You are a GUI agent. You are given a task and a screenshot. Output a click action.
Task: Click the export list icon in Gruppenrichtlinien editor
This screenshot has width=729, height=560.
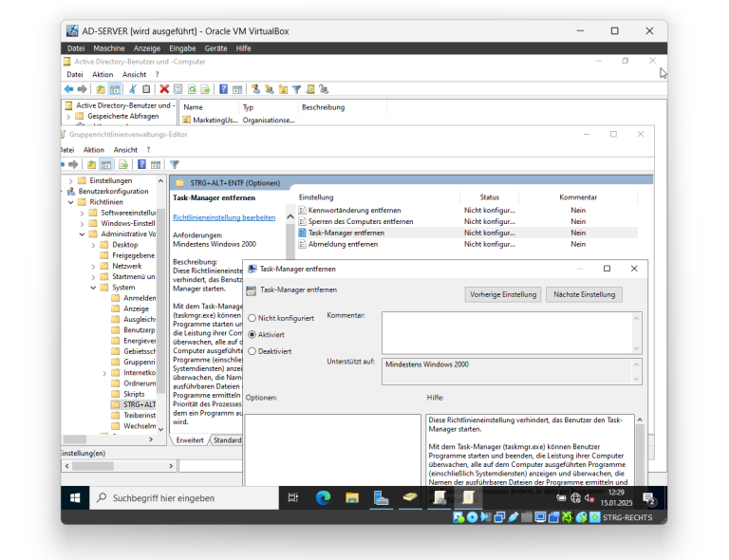point(123,164)
